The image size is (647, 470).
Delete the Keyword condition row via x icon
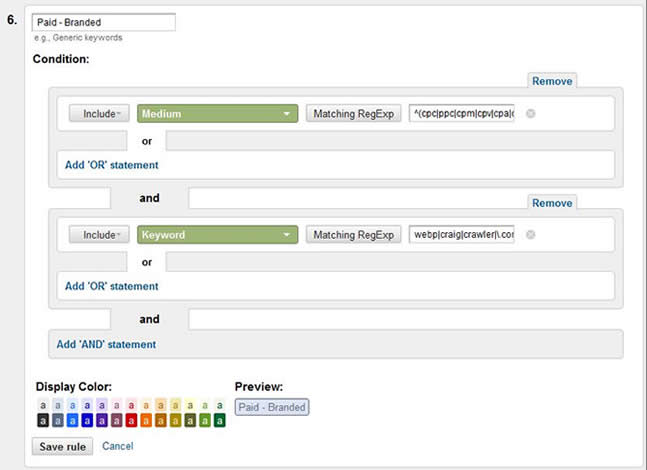tap(531, 235)
